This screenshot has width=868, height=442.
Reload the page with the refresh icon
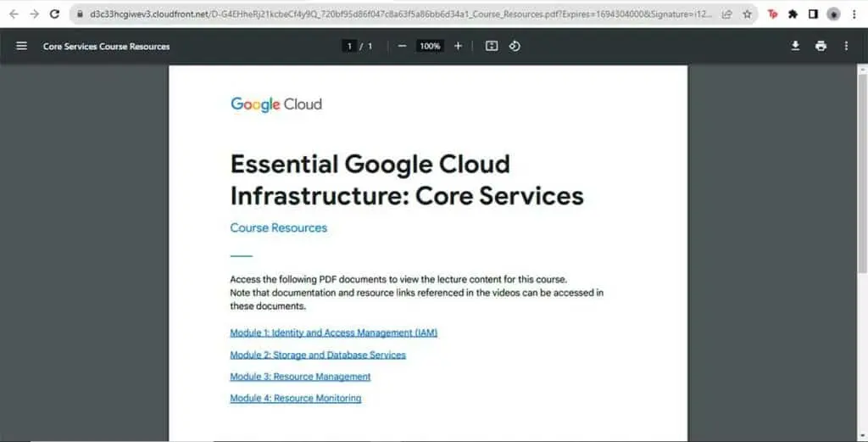click(x=54, y=14)
